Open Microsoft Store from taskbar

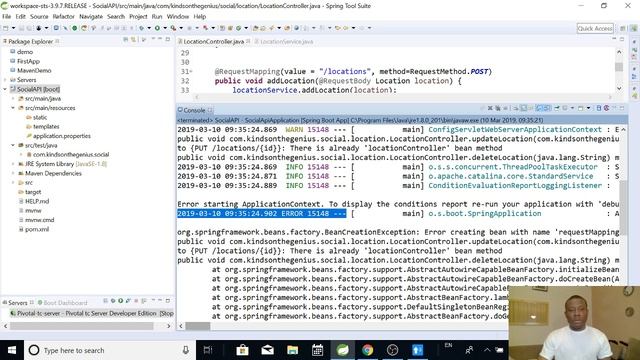tap(242, 350)
